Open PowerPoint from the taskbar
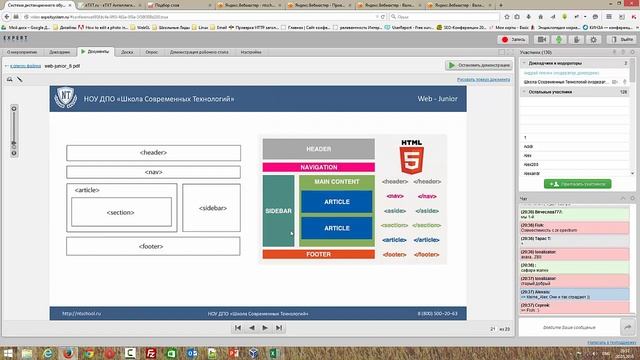The image size is (640, 360). coord(233,353)
